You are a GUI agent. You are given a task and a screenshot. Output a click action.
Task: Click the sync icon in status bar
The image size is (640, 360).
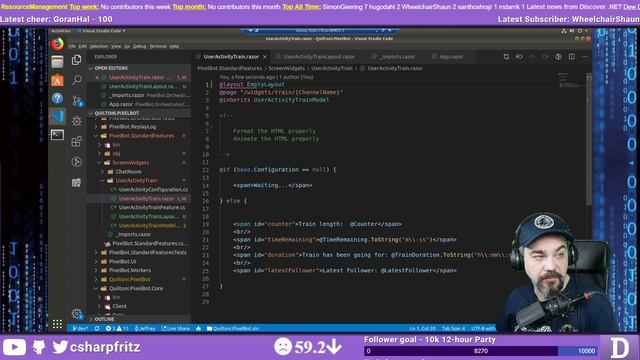[97, 328]
